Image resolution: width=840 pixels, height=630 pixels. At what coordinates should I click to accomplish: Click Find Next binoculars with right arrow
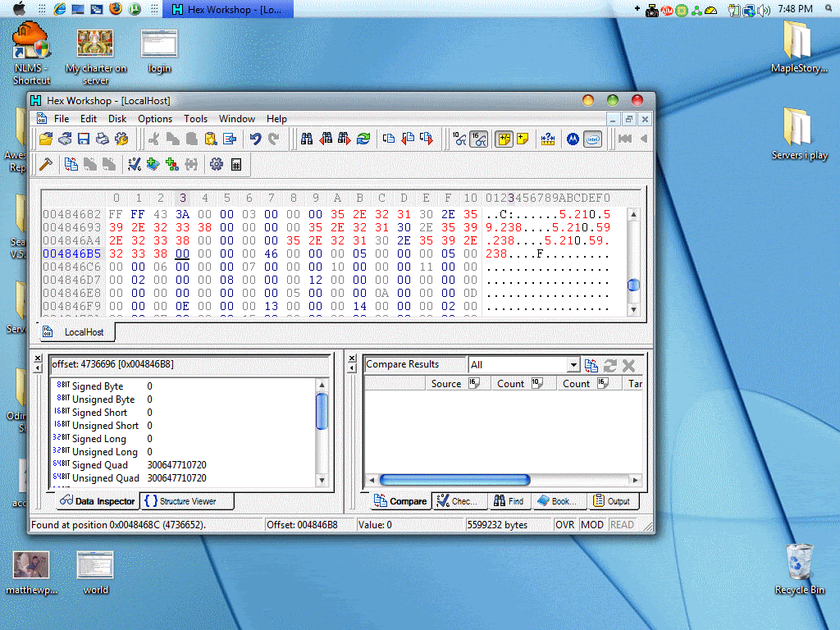click(x=345, y=139)
